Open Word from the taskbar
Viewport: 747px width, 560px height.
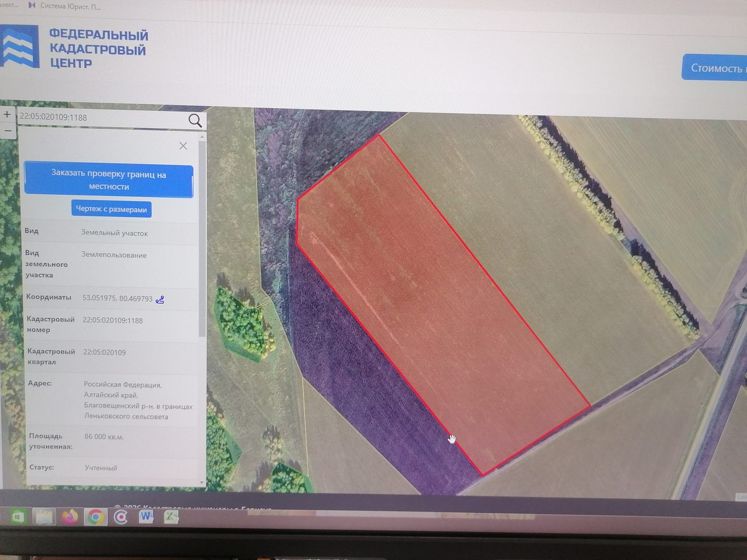pyautogui.click(x=146, y=516)
